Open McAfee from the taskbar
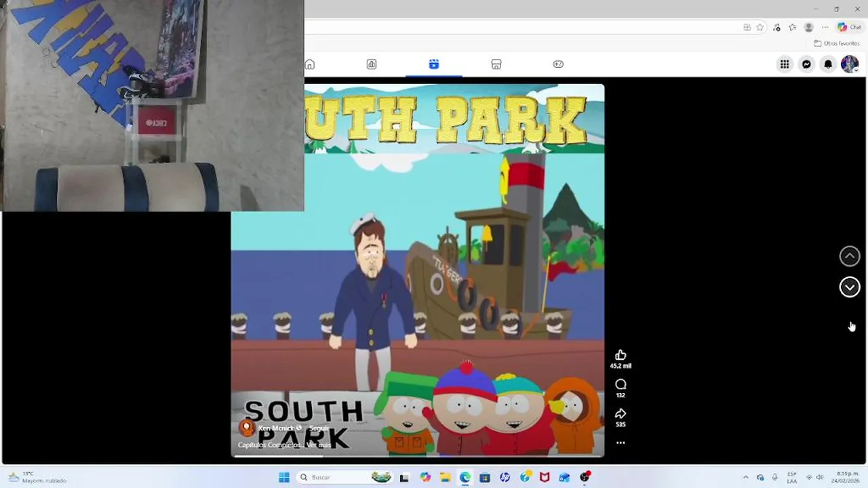868x488 pixels. (x=544, y=477)
